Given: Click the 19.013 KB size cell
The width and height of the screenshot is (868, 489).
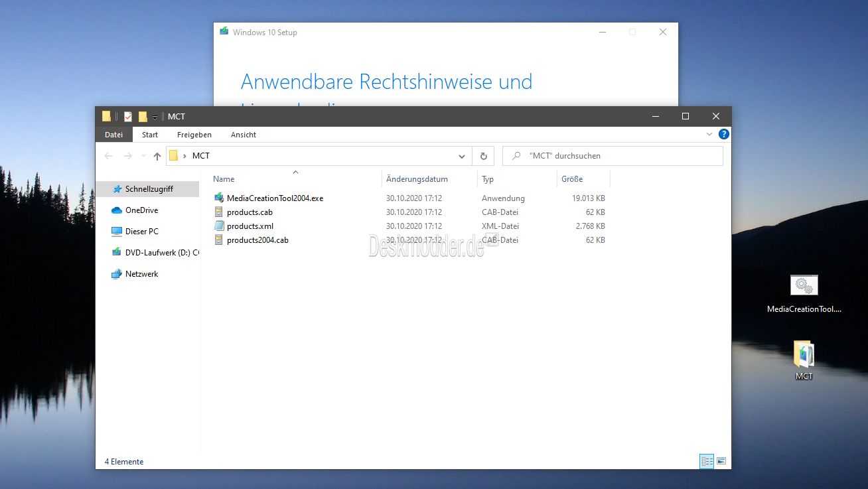Looking at the screenshot, I should coord(588,198).
